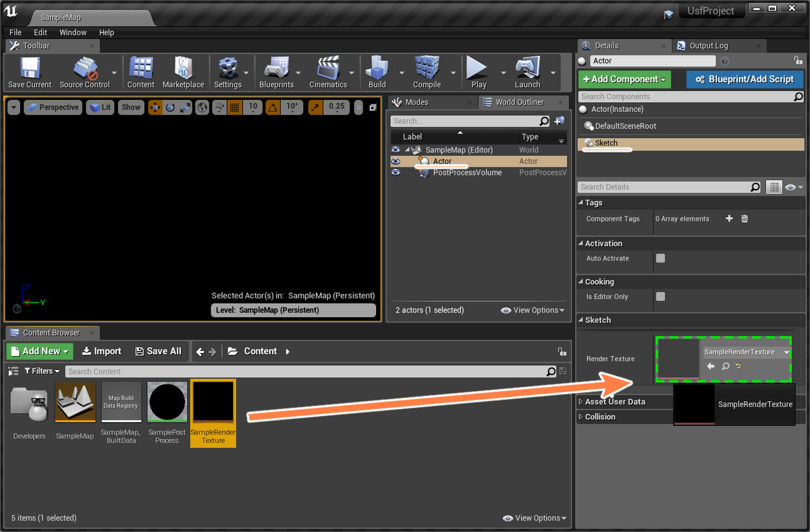The height and width of the screenshot is (532, 810).
Task: Select the scale gizmo tool in viewport
Action: click(184, 107)
